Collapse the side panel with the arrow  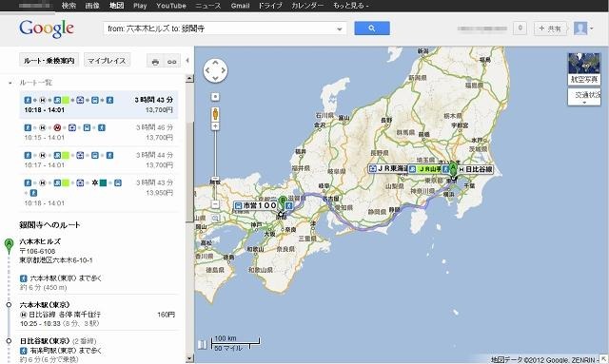[187, 60]
